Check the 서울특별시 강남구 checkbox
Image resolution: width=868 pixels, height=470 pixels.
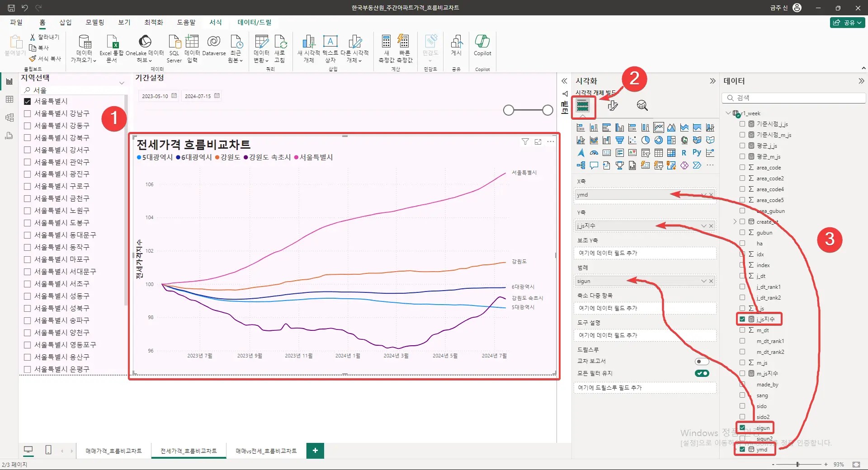click(27, 113)
